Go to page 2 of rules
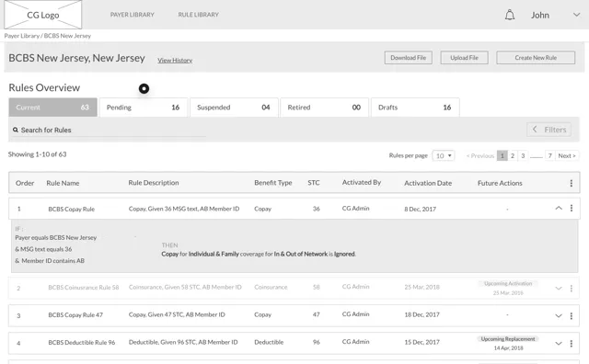Screen dimensions: 589x364 513,155
